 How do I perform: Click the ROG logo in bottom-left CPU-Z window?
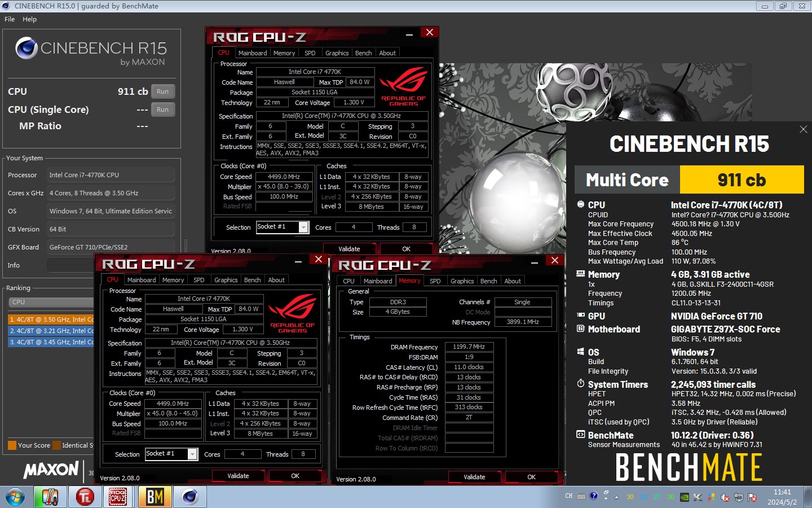coord(292,314)
